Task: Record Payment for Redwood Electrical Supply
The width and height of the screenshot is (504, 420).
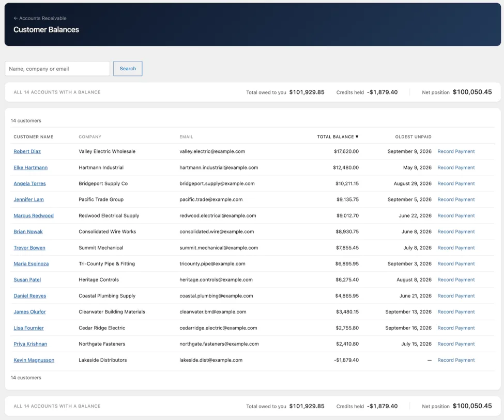Action: pyautogui.click(x=456, y=215)
